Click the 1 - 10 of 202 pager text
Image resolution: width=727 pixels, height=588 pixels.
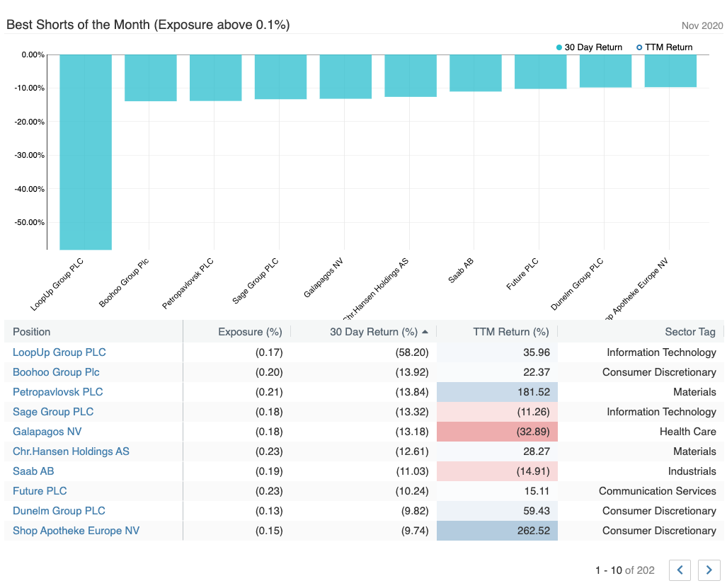[x=625, y=570]
